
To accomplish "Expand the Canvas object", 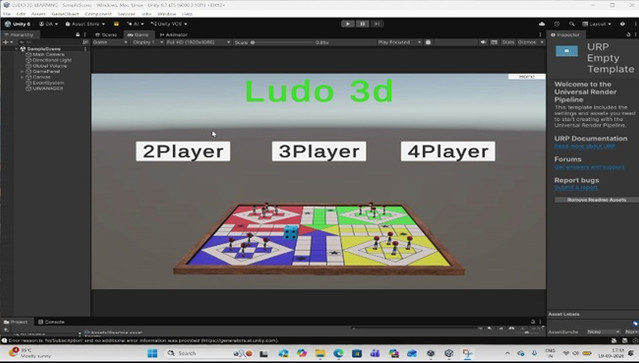I will pyautogui.click(x=22, y=77).
